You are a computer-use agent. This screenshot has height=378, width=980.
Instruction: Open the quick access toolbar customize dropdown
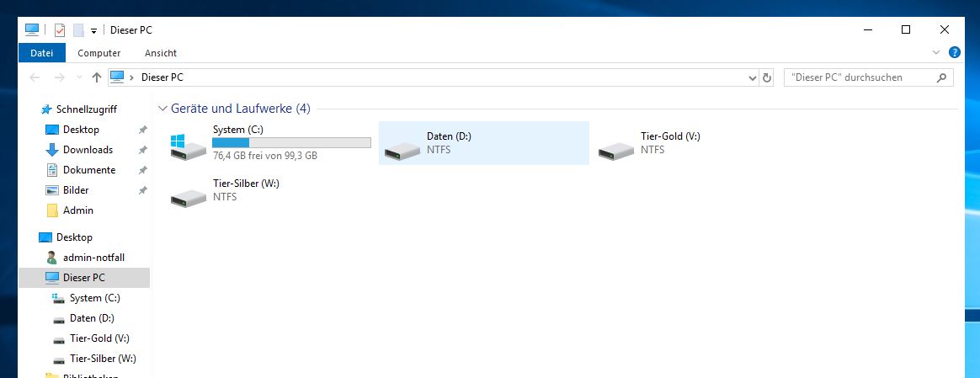tap(93, 30)
